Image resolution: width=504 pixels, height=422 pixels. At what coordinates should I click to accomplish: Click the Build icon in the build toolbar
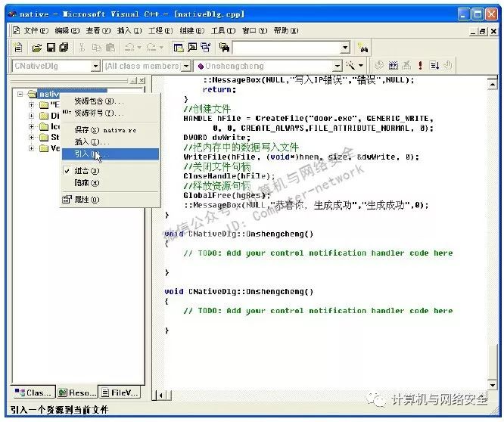394,67
